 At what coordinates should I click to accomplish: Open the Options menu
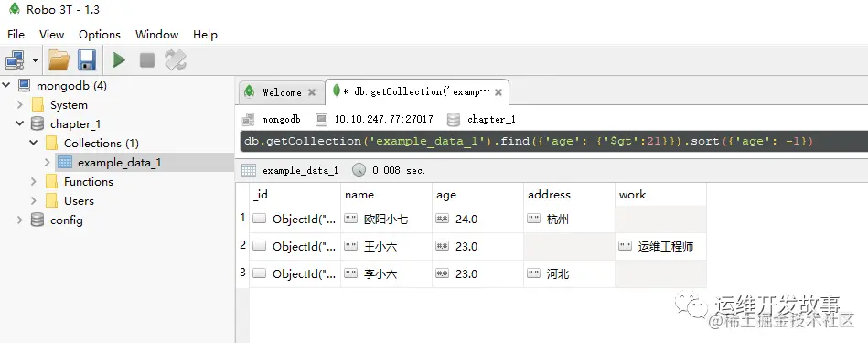click(100, 35)
